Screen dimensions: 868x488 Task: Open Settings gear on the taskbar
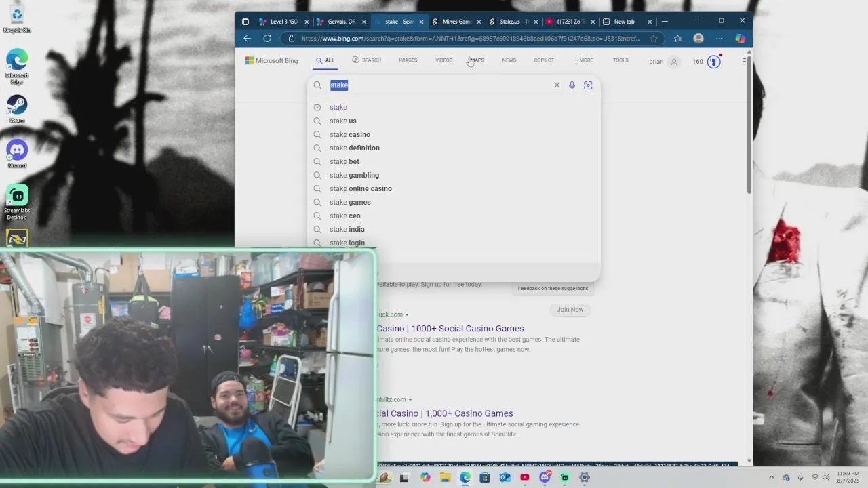pos(585,477)
